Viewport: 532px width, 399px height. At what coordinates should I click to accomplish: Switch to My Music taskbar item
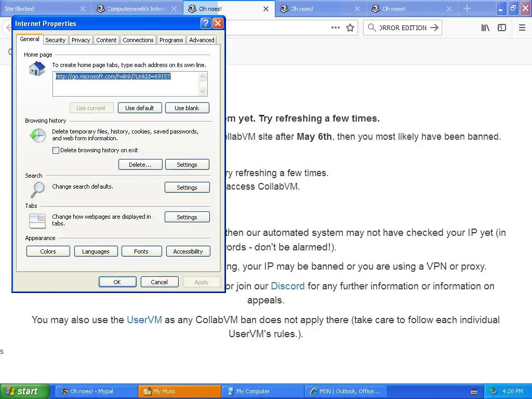(179, 391)
